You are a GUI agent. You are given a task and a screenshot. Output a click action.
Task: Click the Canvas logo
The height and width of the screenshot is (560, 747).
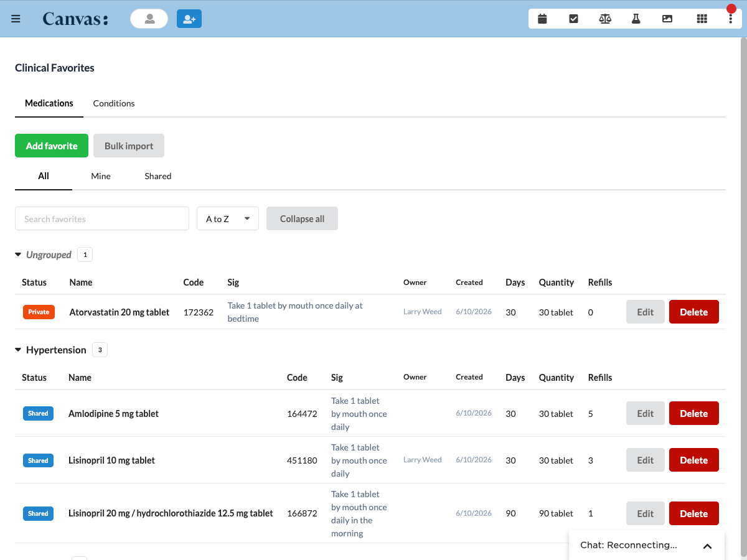(75, 19)
